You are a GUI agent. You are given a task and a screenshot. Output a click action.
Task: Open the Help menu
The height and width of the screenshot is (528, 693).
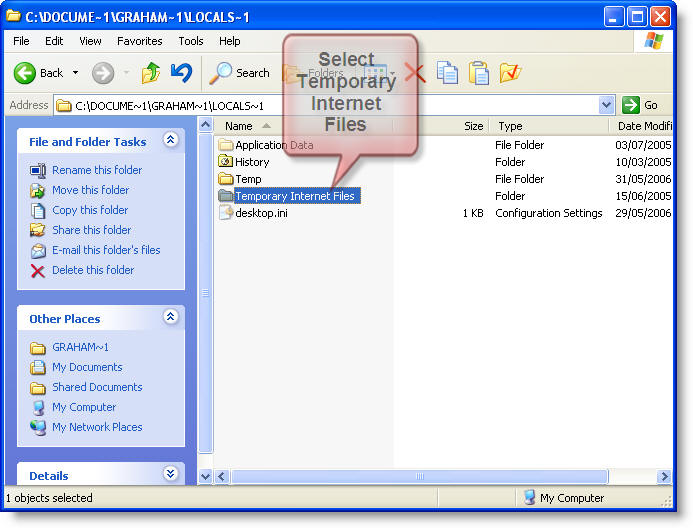229,41
